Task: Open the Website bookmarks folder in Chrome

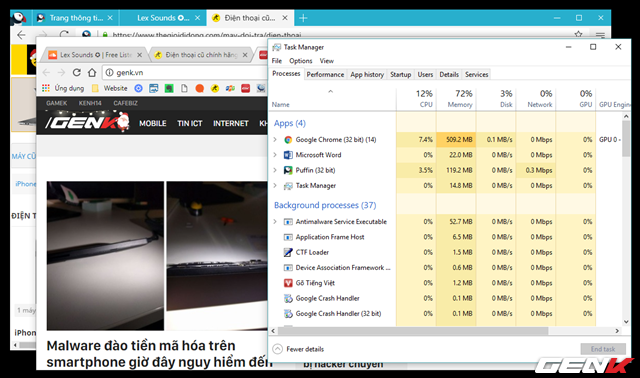Action: (x=109, y=88)
